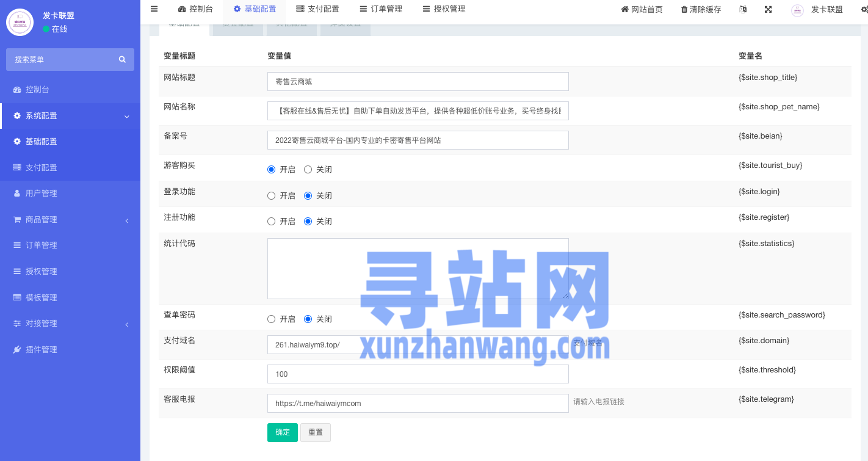Open 用户管理 in the sidebar
The width and height of the screenshot is (868, 461).
70,194
